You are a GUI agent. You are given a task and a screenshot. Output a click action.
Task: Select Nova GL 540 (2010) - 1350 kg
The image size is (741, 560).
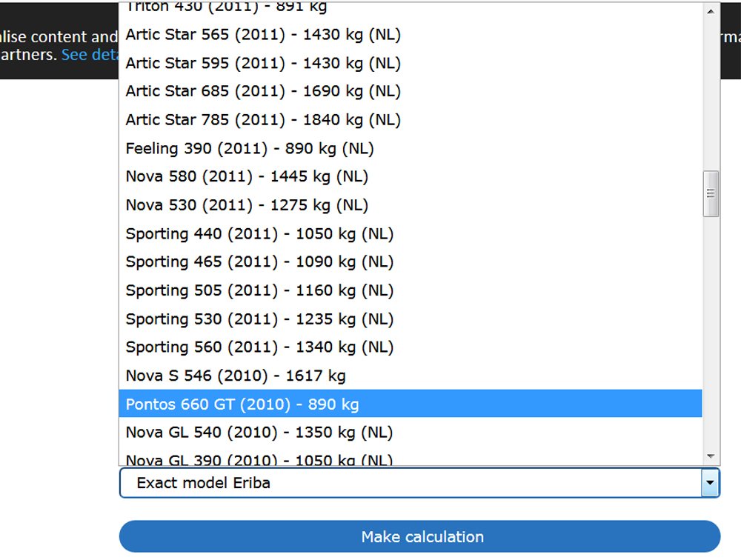[411, 433]
